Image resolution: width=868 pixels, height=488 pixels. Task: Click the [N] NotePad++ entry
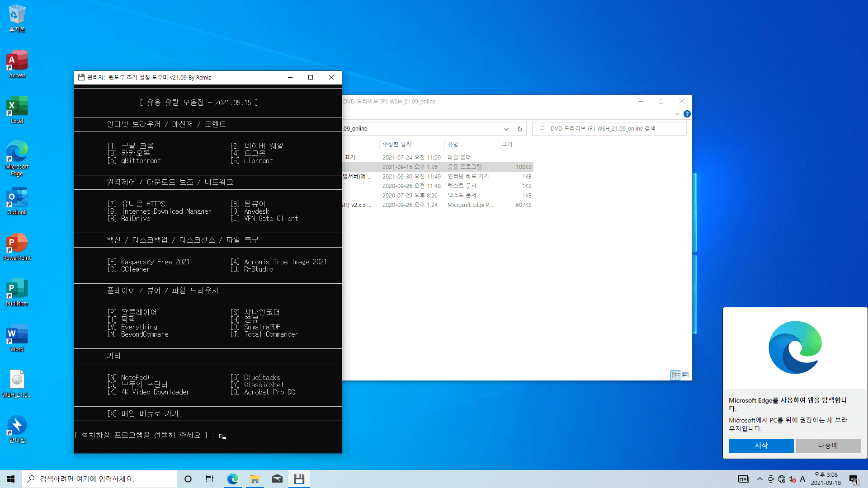[x=130, y=377]
